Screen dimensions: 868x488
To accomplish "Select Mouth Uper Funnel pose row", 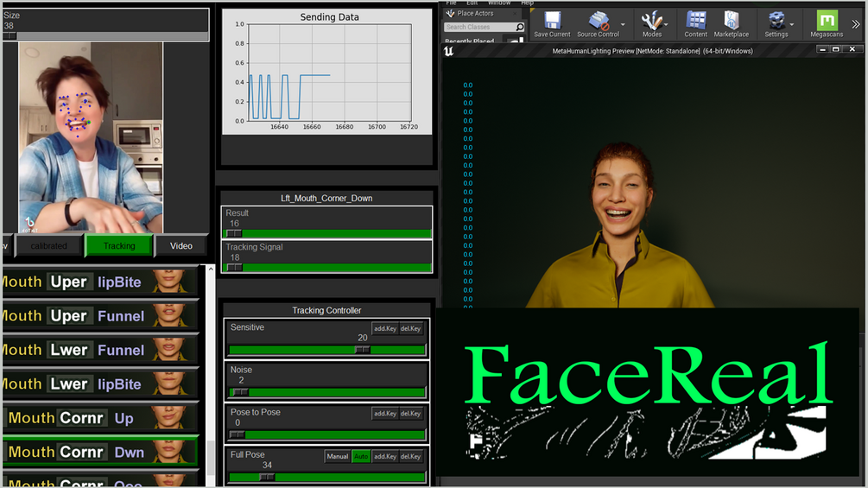I will [x=99, y=316].
